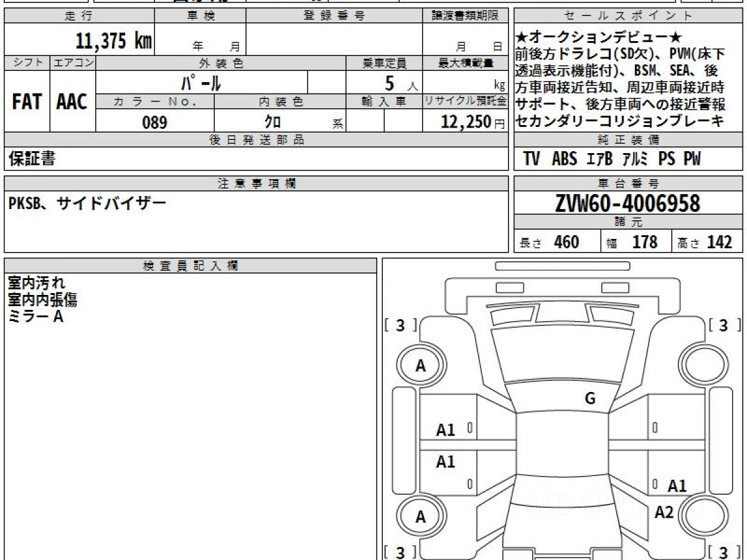Select the 注意事項欄 header
Image resolution: width=747 pixels, height=560 pixels.
tap(256, 184)
